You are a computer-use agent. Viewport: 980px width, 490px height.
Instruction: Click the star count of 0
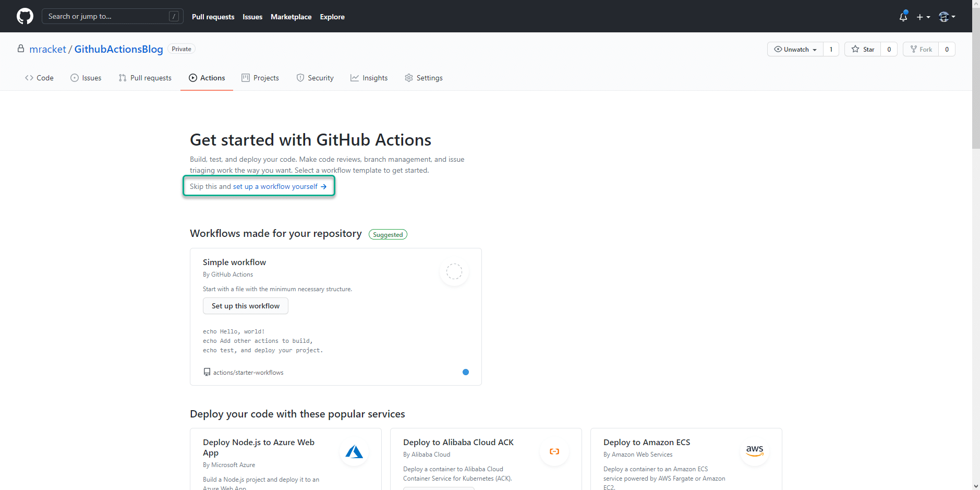coord(889,49)
